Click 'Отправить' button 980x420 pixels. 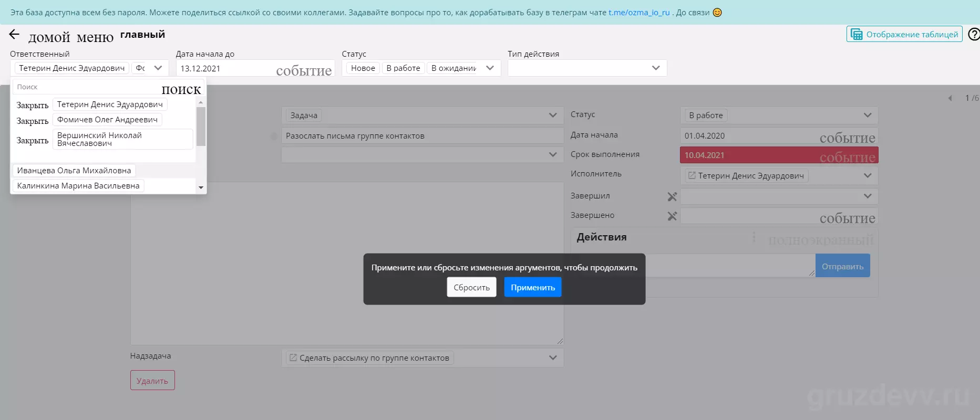tap(843, 266)
